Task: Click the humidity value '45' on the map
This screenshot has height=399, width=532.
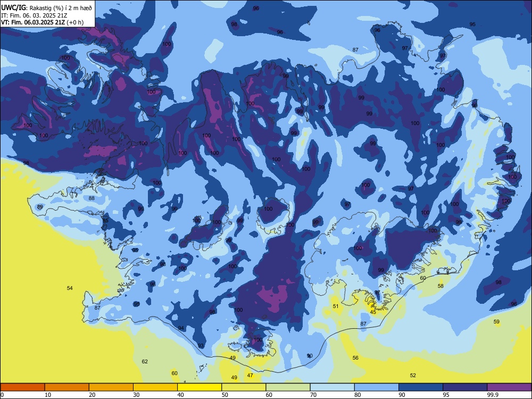Action: [373, 312]
